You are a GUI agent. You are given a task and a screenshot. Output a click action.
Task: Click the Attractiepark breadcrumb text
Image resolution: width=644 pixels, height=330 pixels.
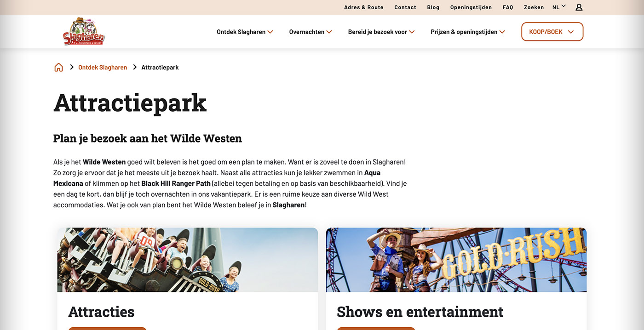click(160, 68)
